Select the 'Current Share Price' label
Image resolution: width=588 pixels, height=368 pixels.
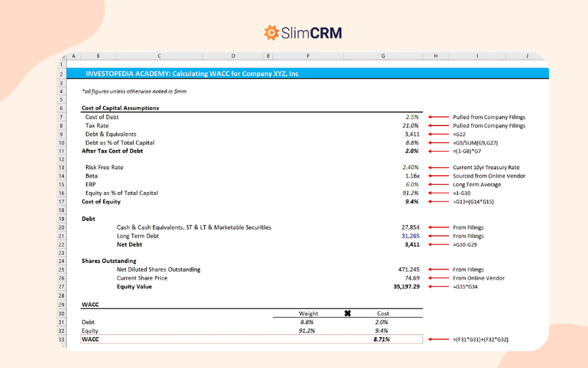click(142, 278)
